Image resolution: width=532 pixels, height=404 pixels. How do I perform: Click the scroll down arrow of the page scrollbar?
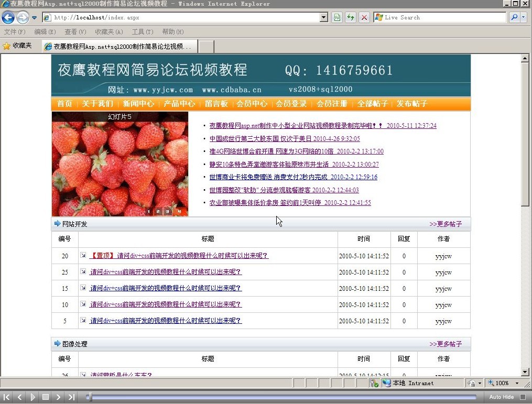click(x=525, y=372)
